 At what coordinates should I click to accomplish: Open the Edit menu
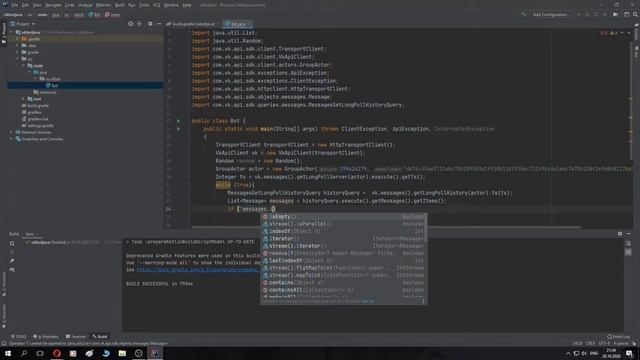pyautogui.click(x=25, y=5)
